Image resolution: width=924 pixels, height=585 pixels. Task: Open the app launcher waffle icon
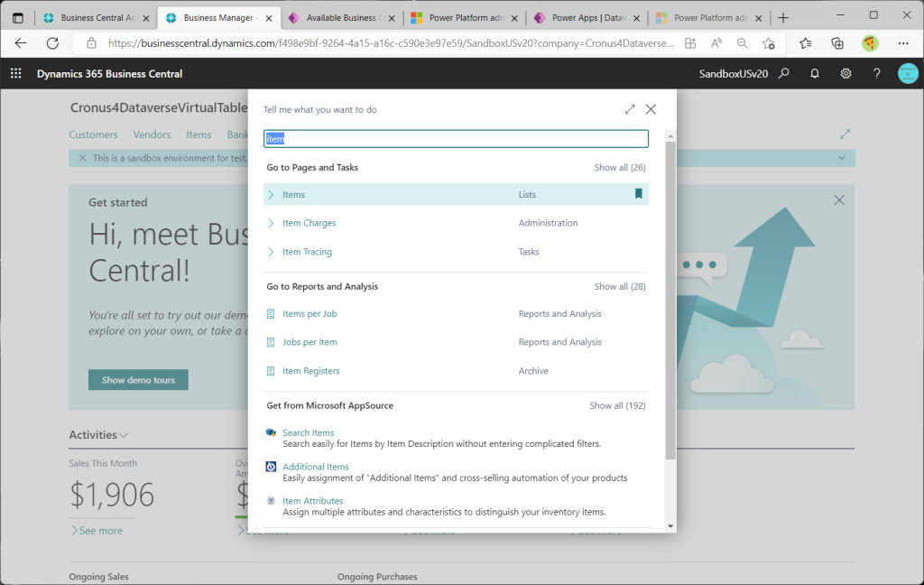point(16,74)
